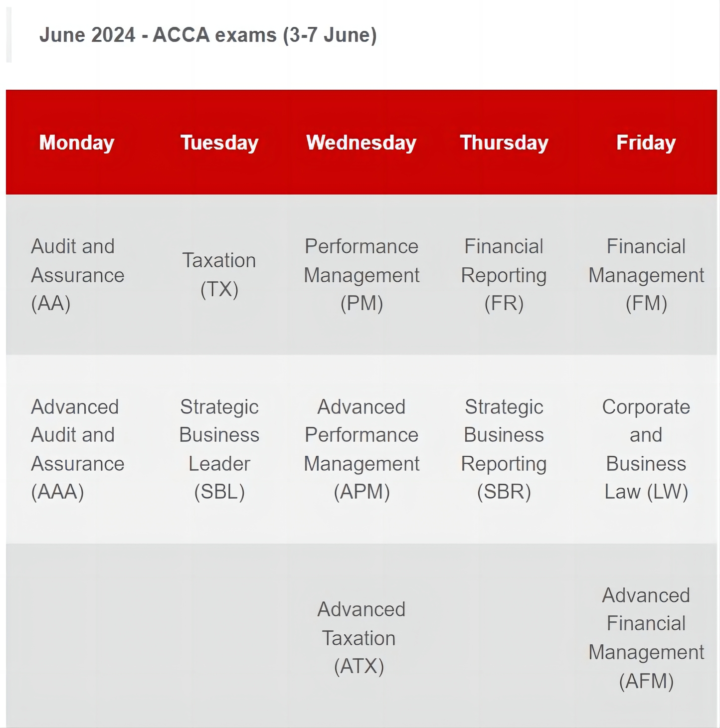The height and width of the screenshot is (728, 720).
Task: Click Strategic Business Leader (SBL) cell
Action: pos(219,449)
